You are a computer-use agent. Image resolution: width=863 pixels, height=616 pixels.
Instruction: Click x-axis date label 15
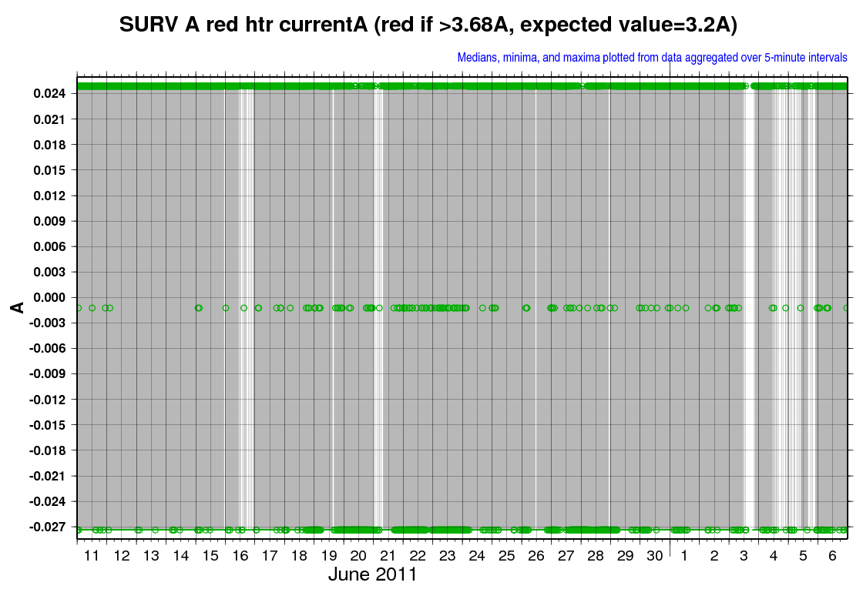[211, 556]
